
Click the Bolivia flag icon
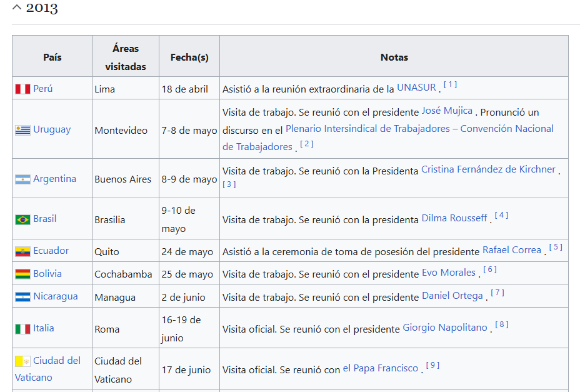point(22,274)
